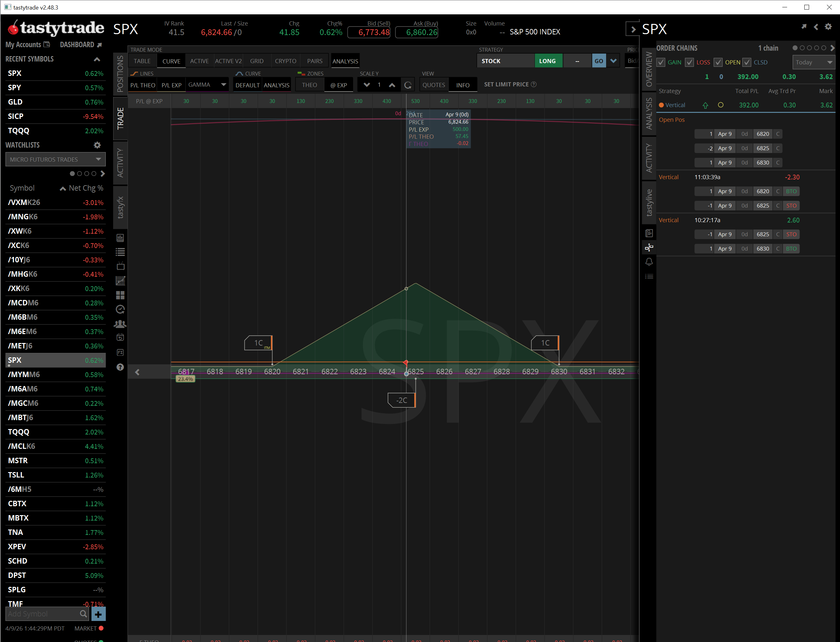The width and height of the screenshot is (840, 642).
Task: Open order chains settings gear icon
Action: tap(828, 27)
